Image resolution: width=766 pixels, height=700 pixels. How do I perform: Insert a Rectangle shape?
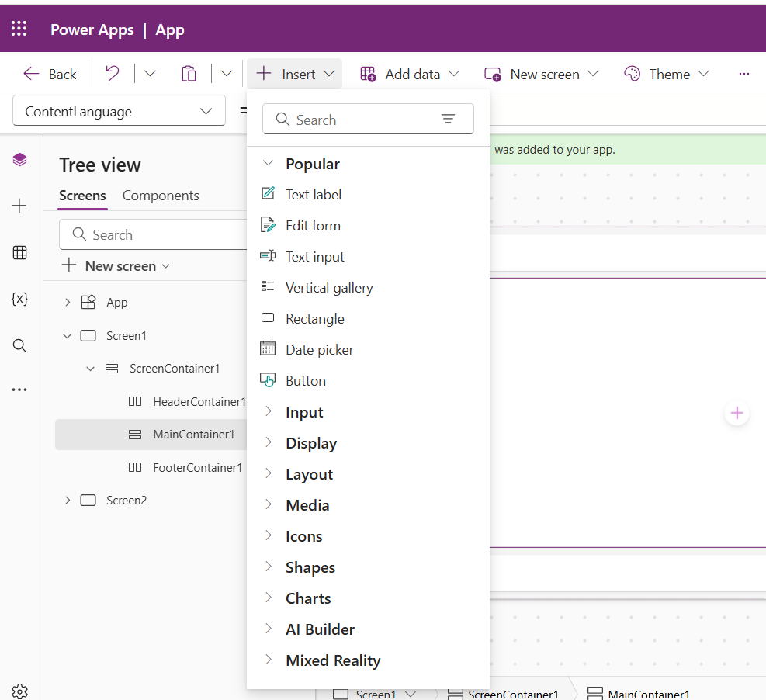[x=314, y=318]
